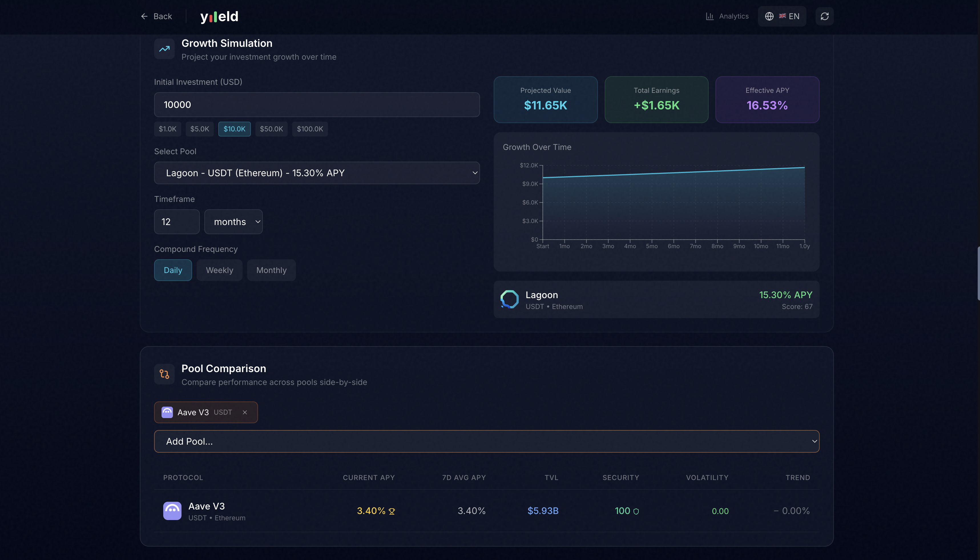
Task: Open the Select Pool dropdown
Action: point(316,173)
